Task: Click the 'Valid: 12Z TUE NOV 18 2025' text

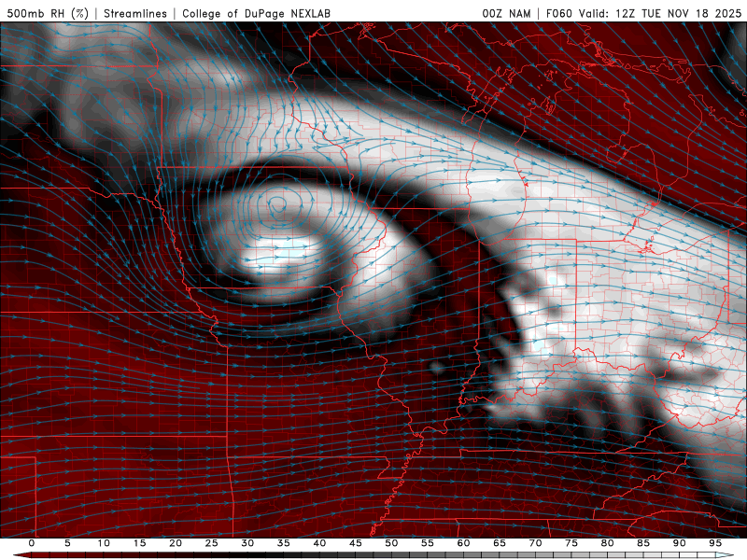Action: [x=660, y=13]
